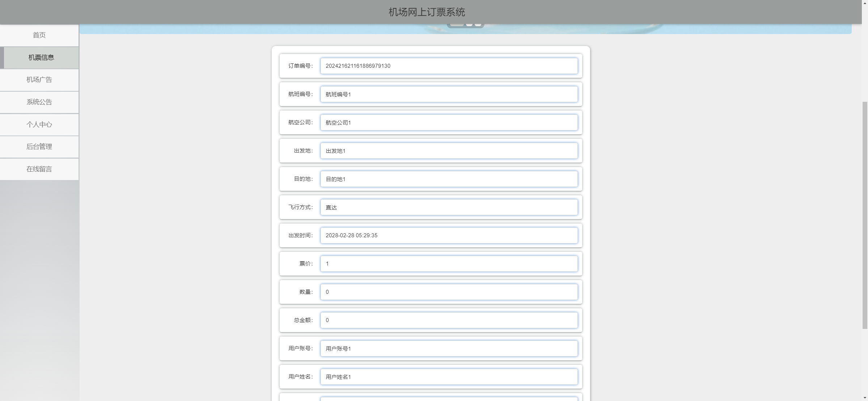Select 机票信息 in the sidebar
The width and height of the screenshot is (868, 401).
tap(41, 58)
